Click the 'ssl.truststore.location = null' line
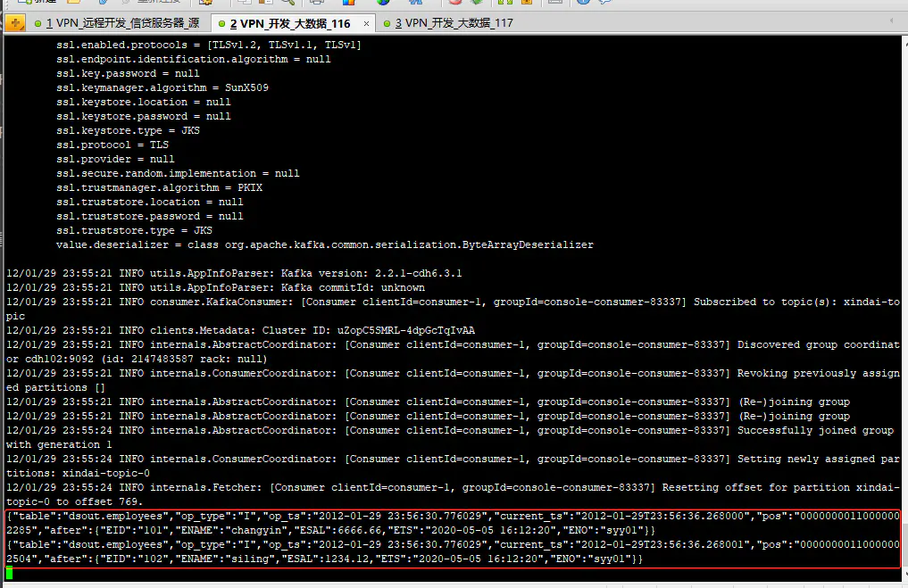908x588 pixels. click(x=149, y=202)
